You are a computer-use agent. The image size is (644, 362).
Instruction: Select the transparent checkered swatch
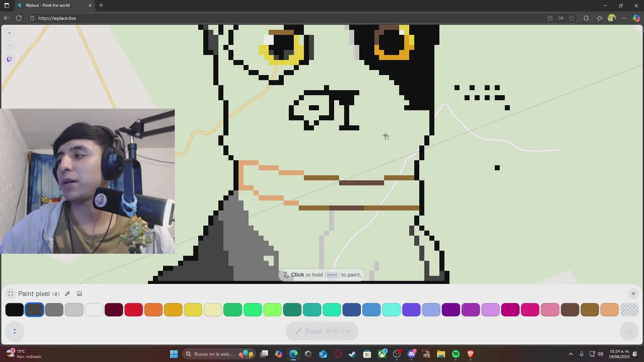(x=629, y=310)
